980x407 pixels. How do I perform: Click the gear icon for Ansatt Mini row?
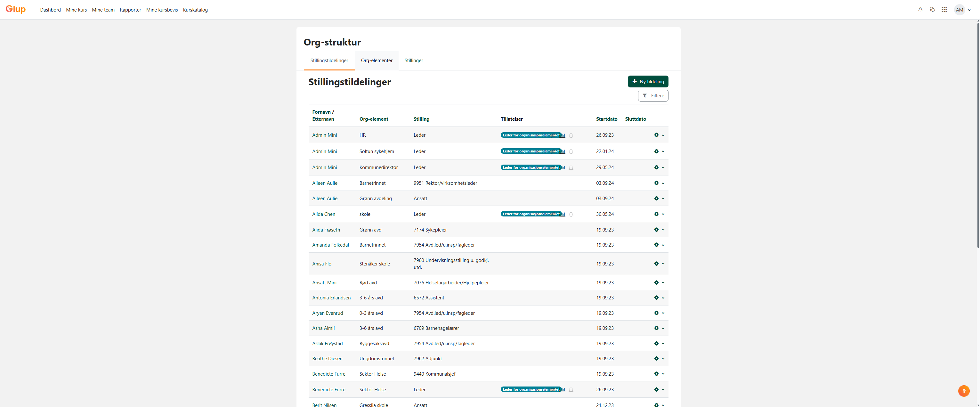656,283
